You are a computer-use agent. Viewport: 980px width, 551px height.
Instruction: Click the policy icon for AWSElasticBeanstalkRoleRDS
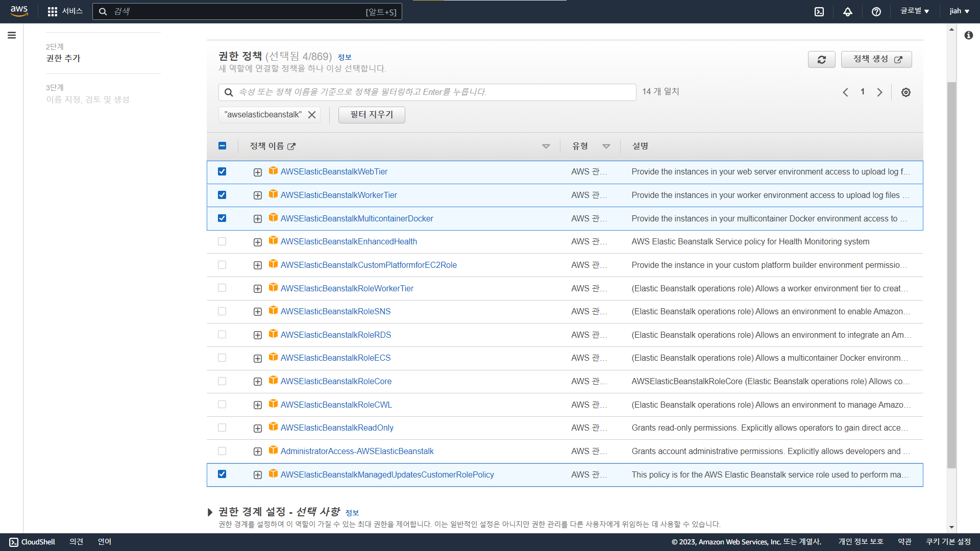tap(274, 334)
